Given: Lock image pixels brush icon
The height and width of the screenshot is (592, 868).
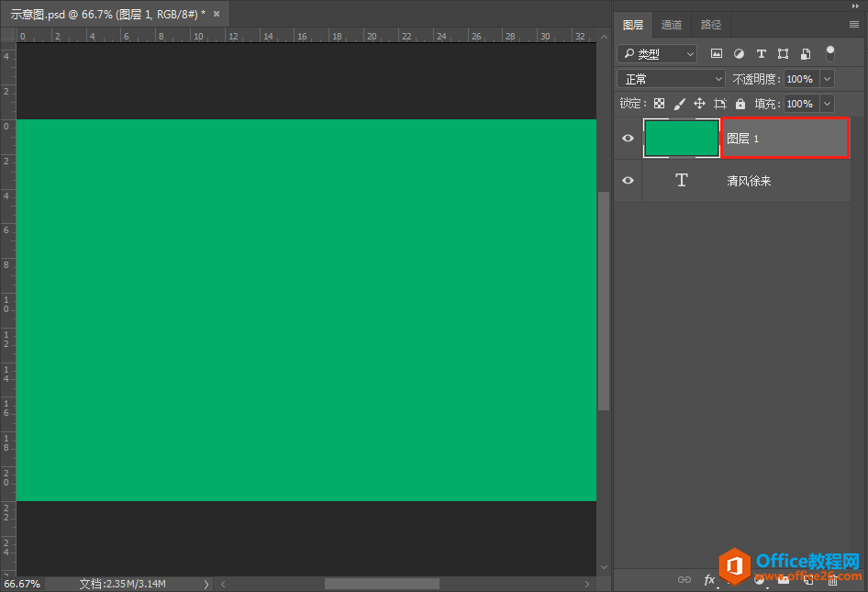Looking at the screenshot, I should (679, 104).
